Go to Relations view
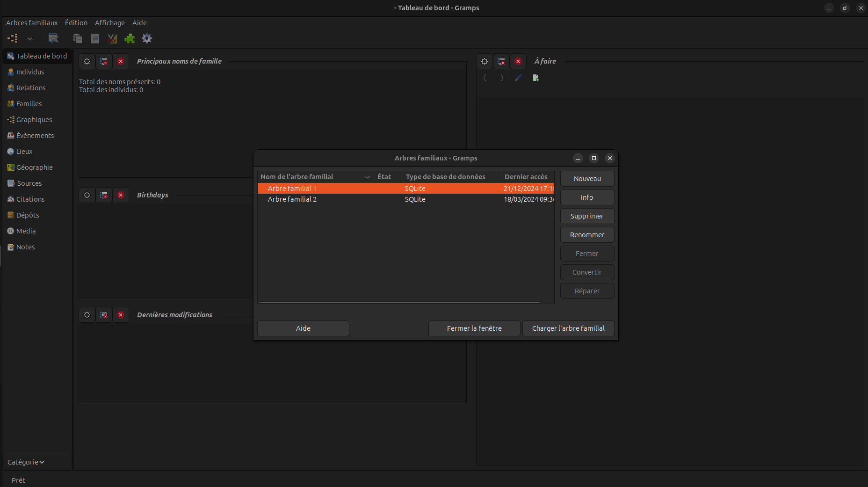Viewport: 868px width, 487px height. 37,88
